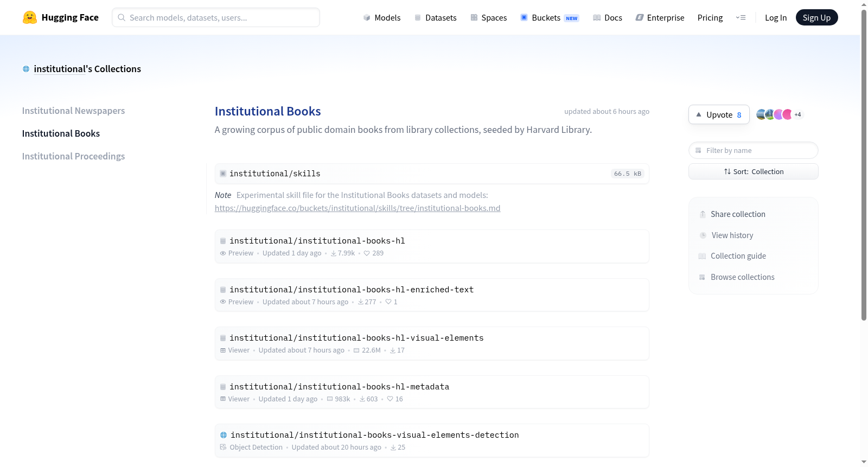Focus the search models, datasets, users field
This screenshot has height=467, width=868.
click(216, 17)
